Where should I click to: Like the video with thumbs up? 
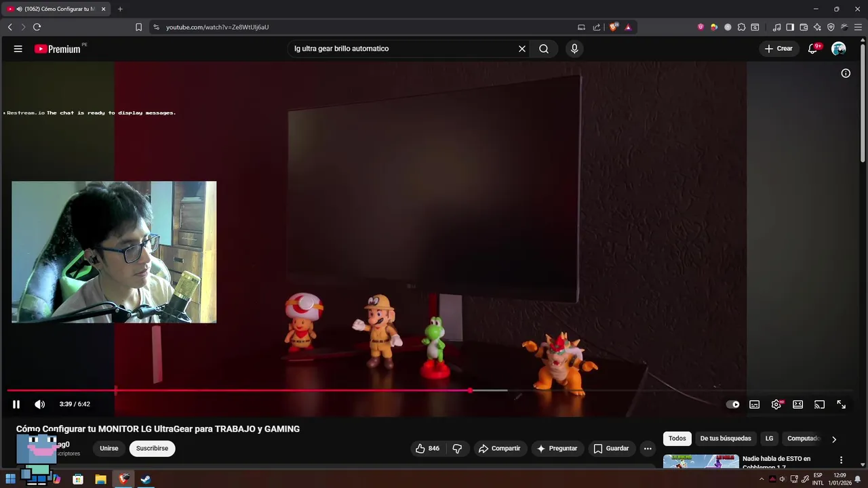[427, 449]
